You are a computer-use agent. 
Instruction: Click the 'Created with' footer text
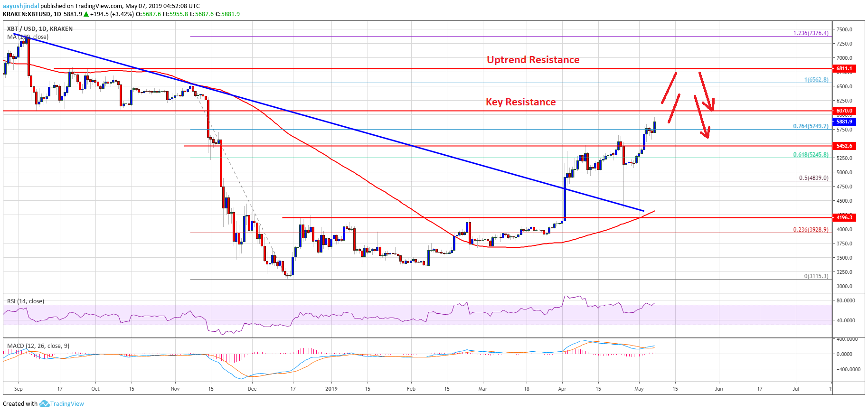pyautogui.click(x=20, y=404)
